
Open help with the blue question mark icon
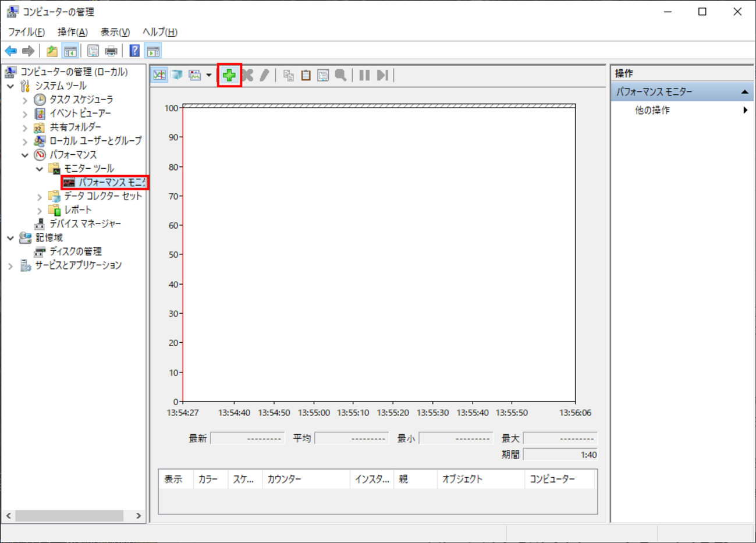134,51
